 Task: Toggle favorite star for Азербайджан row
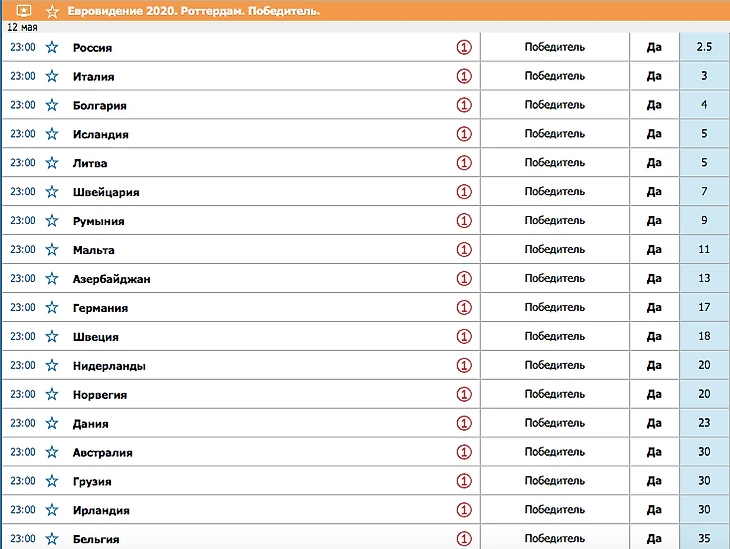coord(52,278)
